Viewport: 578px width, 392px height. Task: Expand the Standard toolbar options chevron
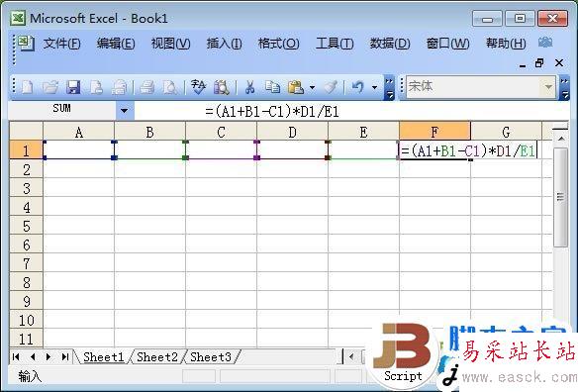tap(389, 88)
